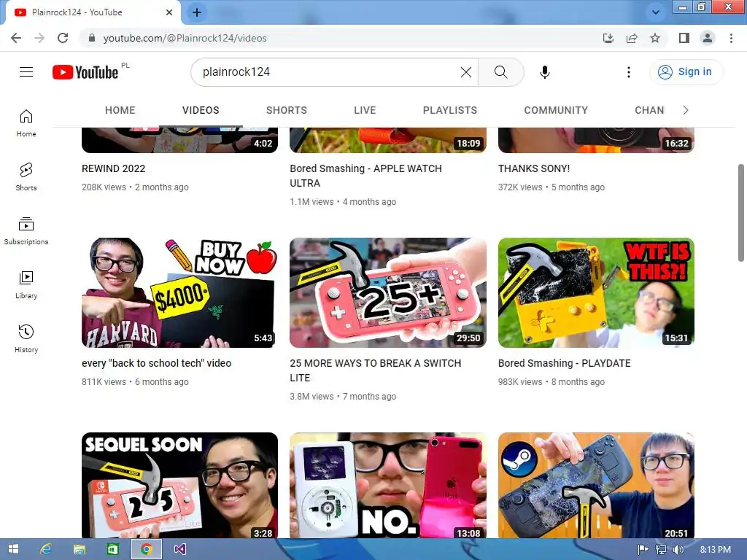Reload the page with the refresh icon

(63, 38)
